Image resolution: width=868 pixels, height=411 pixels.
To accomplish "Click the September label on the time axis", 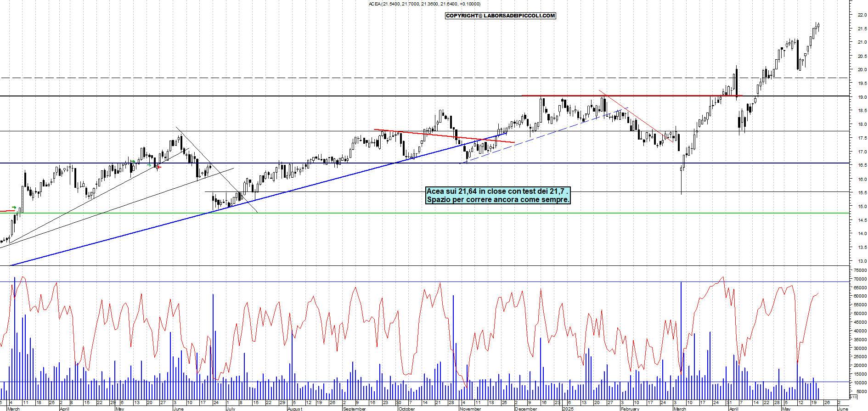I will pos(355,409).
